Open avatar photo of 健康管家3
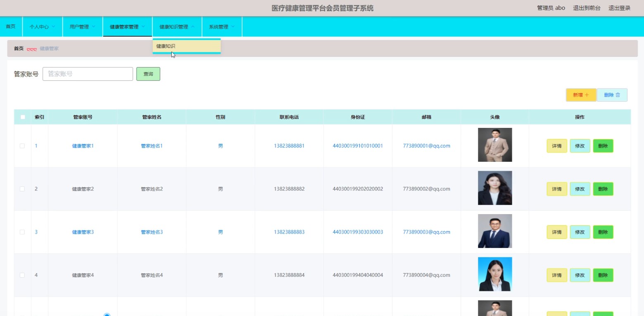 (x=495, y=231)
